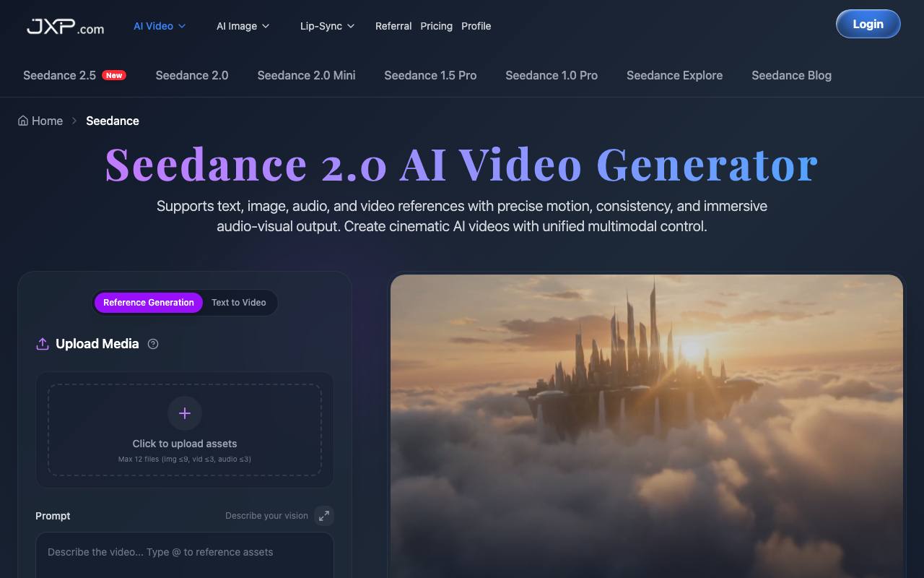The image size is (924, 578).
Task: Select the Seedance 2.5 tab
Action: (74, 75)
